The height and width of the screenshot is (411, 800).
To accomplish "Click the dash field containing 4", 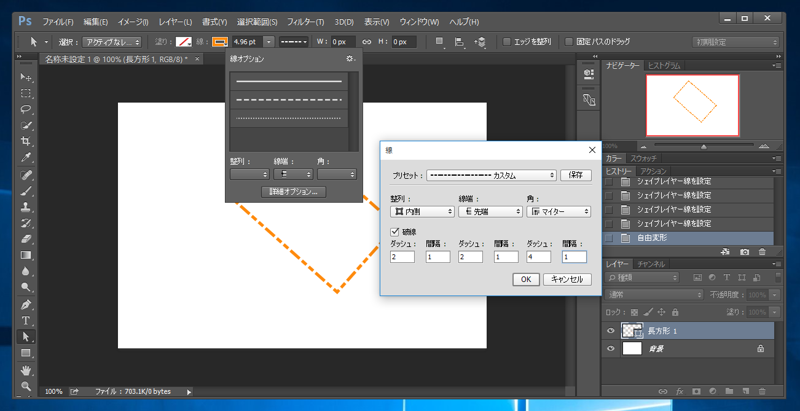I will tap(539, 257).
